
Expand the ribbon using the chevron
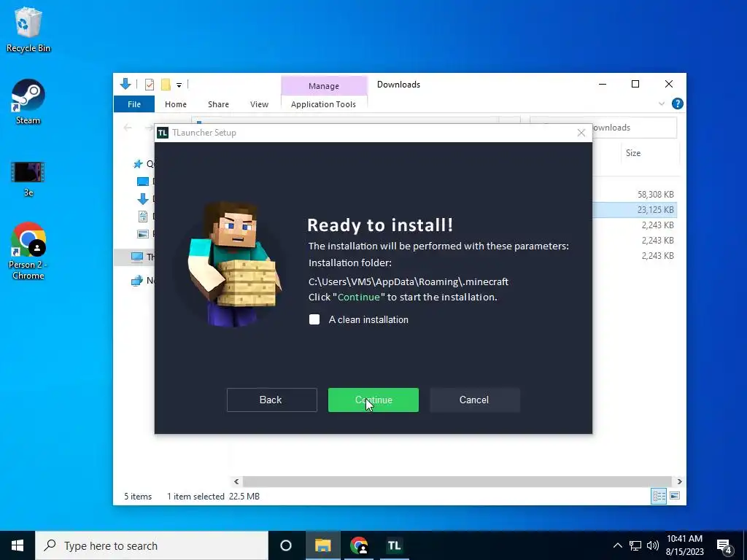[661, 104]
